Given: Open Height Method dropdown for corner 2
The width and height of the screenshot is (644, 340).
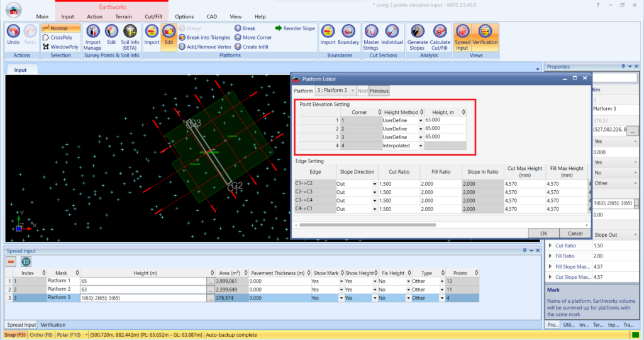Looking at the screenshot, I should 421,129.
